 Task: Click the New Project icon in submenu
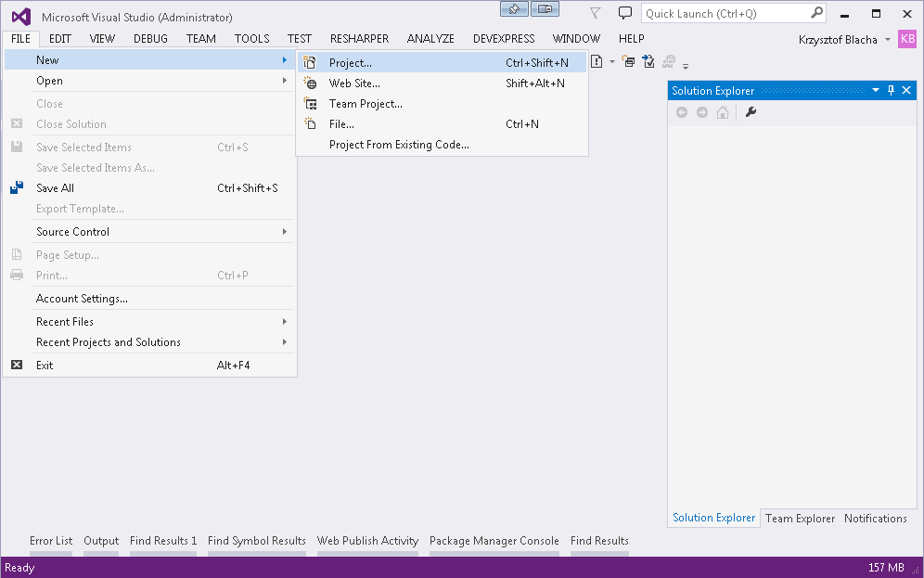[x=310, y=62]
